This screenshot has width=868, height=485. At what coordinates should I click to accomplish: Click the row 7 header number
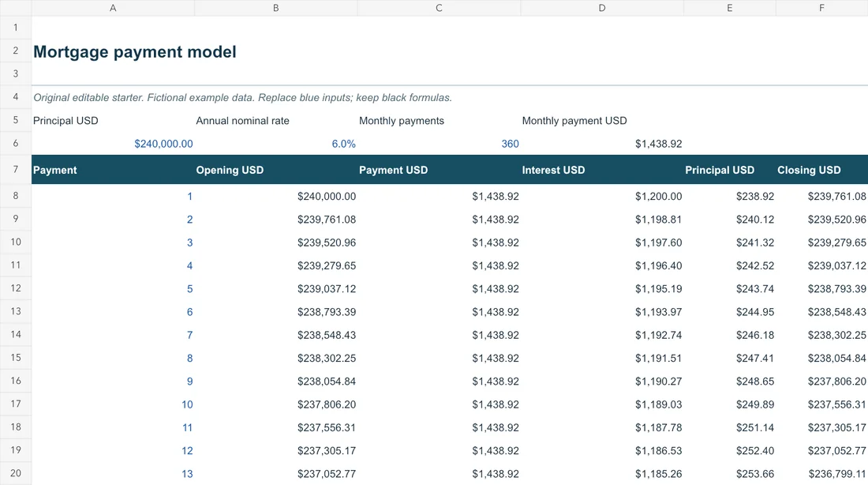click(x=16, y=169)
